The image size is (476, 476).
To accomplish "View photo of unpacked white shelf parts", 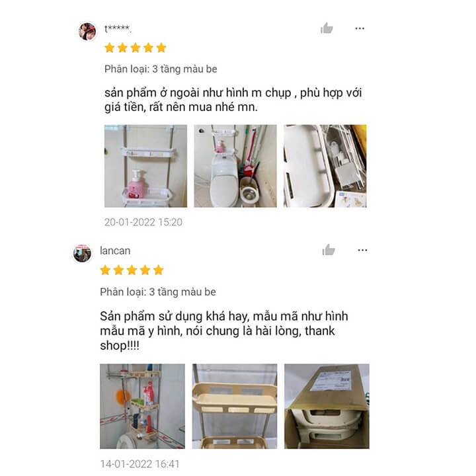I will [325, 166].
